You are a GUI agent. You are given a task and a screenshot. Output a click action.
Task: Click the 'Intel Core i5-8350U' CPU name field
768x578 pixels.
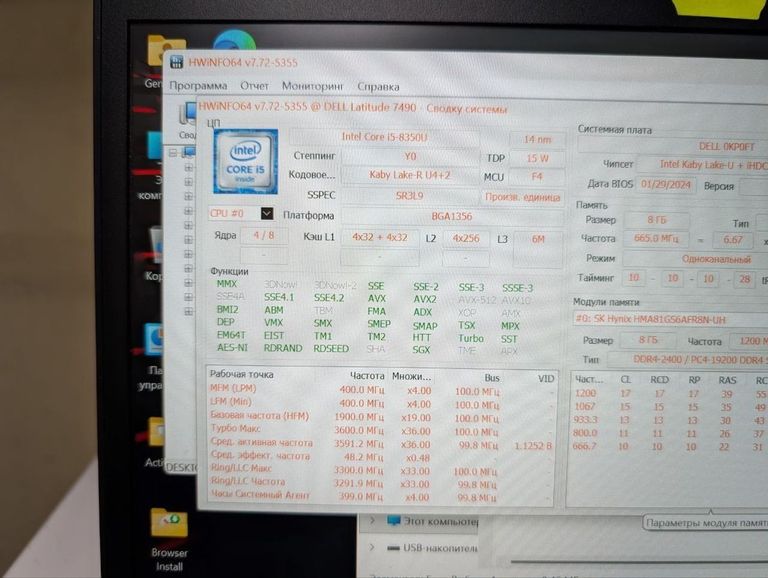(x=384, y=137)
